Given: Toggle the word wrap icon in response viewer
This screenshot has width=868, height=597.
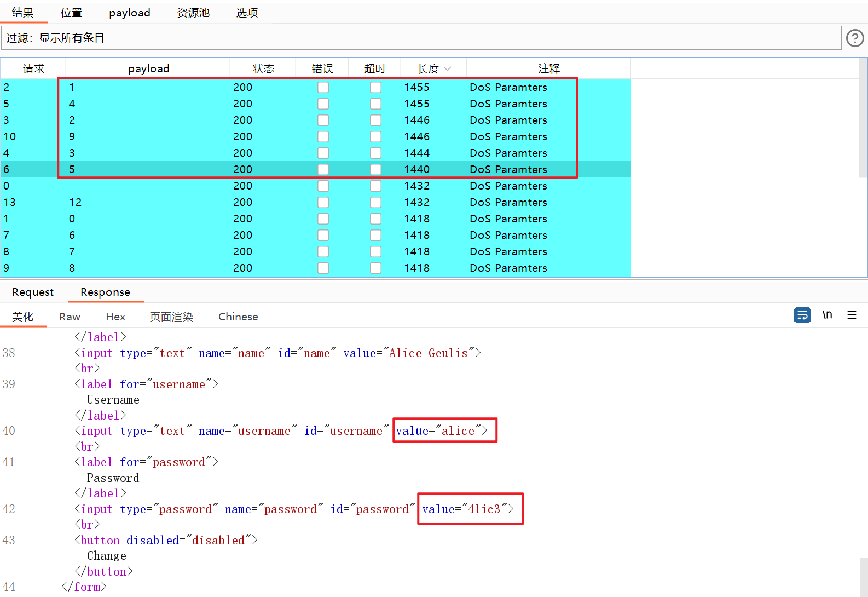Looking at the screenshot, I should pyautogui.click(x=802, y=315).
